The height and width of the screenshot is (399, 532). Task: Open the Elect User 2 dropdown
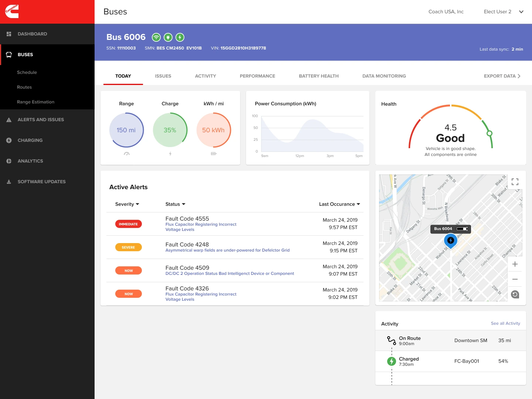(504, 12)
